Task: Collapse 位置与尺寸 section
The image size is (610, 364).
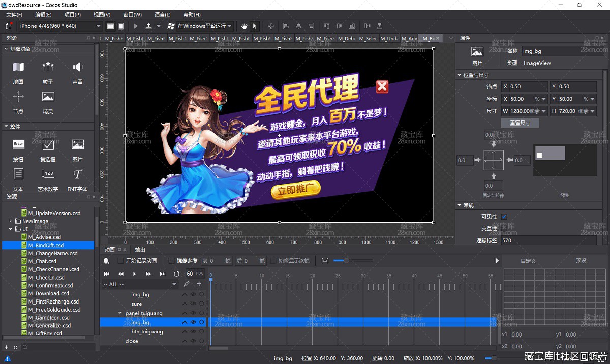Action: click(460, 75)
